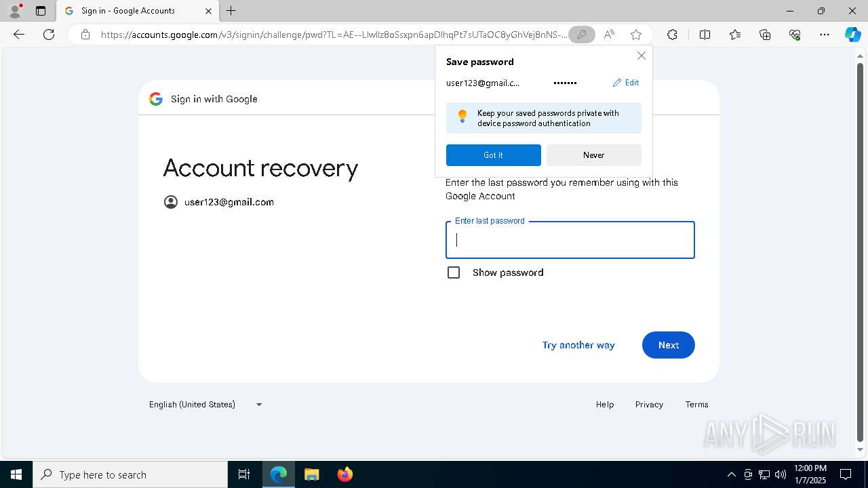The width and height of the screenshot is (868, 488).
Task: Toggle the Show password checkbox
Action: coord(454,272)
